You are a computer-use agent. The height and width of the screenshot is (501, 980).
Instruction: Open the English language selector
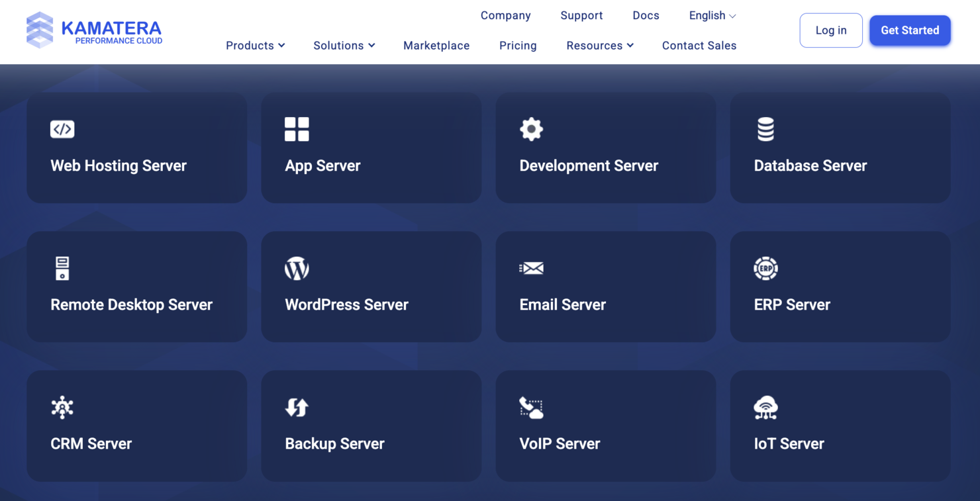pyautogui.click(x=711, y=15)
